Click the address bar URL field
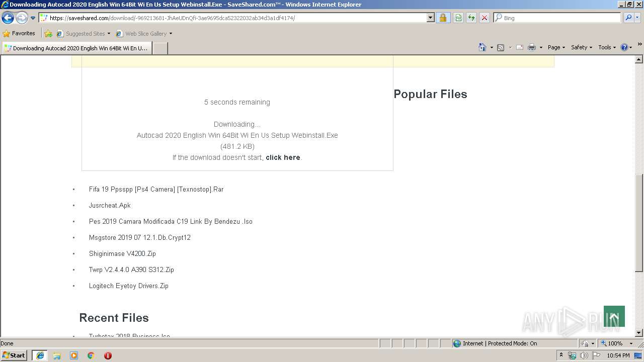The image size is (644, 362). [233, 18]
